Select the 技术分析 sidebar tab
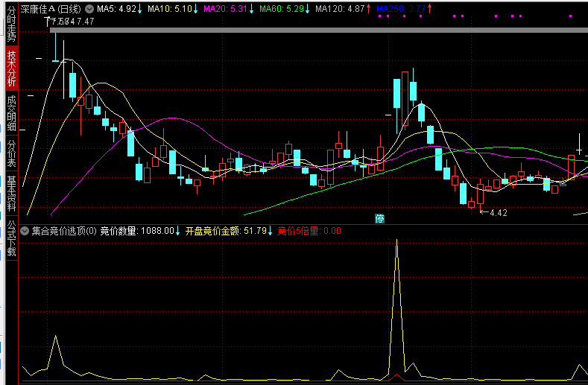Viewport: 588px width, 385px height. coord(10,69)
